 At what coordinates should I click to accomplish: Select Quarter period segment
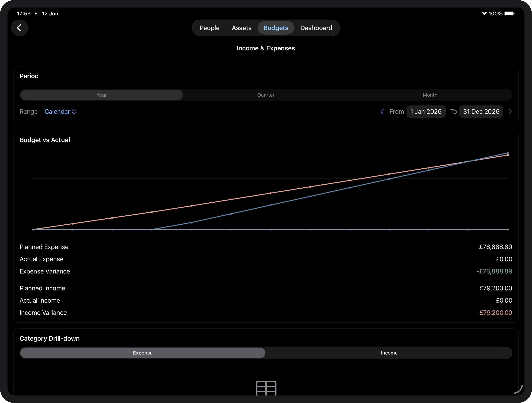click(266, 95)
